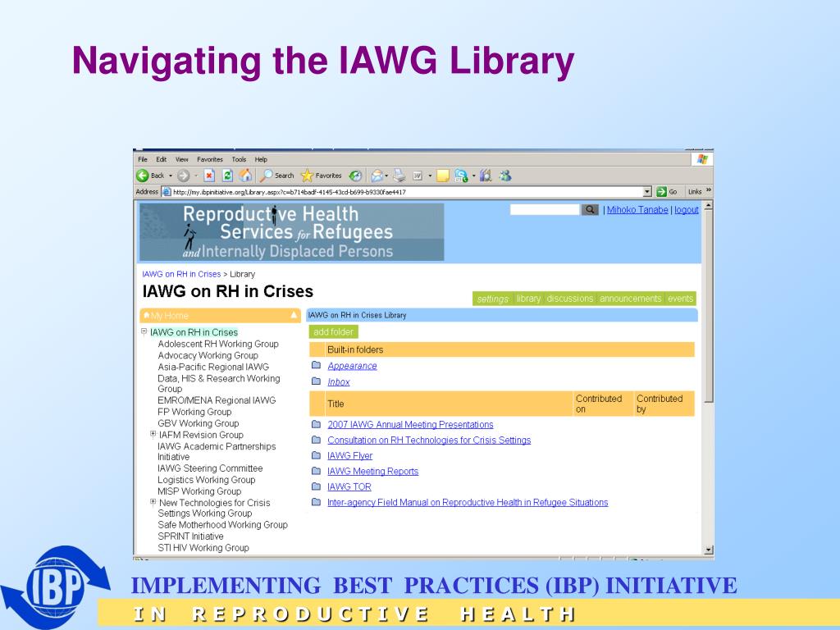
Task: Open the Edit menu
Action: coord(162,159)
